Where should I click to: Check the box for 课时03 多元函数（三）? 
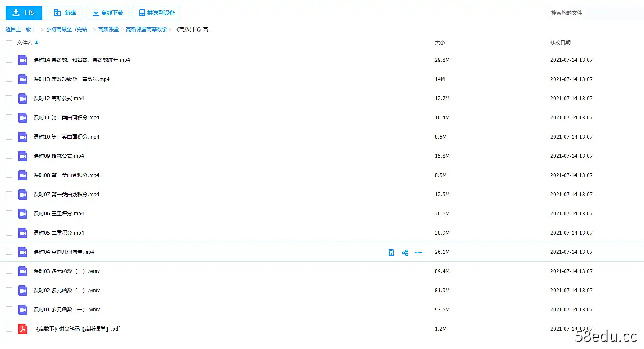[9, 271]
